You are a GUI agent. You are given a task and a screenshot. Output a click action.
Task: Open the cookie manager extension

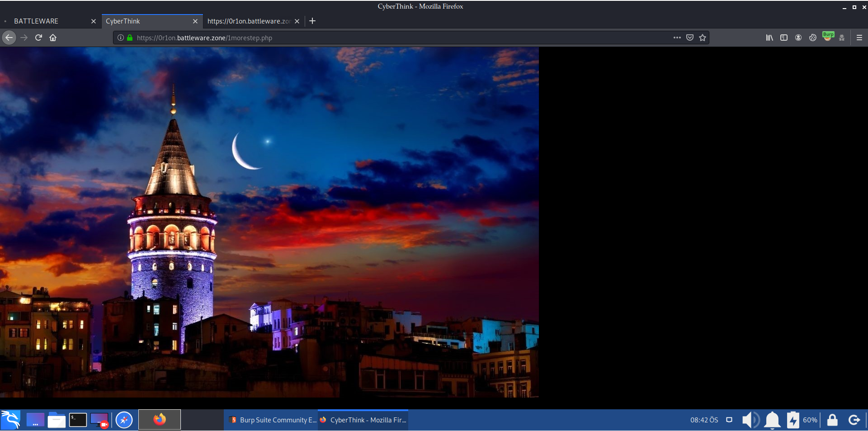(x=812, y=38)
